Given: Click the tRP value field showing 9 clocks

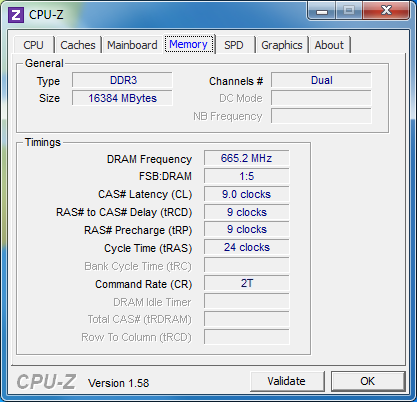Looking at the screenshot, I should point(247,229).
